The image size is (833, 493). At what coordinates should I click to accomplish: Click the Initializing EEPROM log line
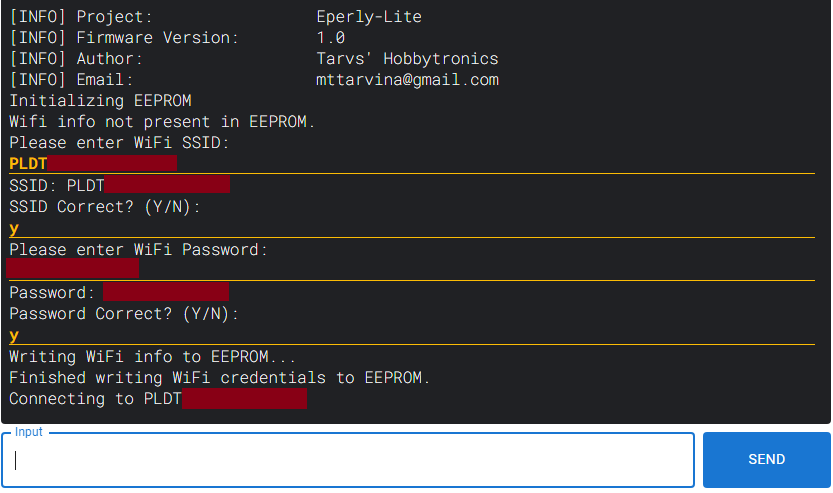click(x=100, y=100)
